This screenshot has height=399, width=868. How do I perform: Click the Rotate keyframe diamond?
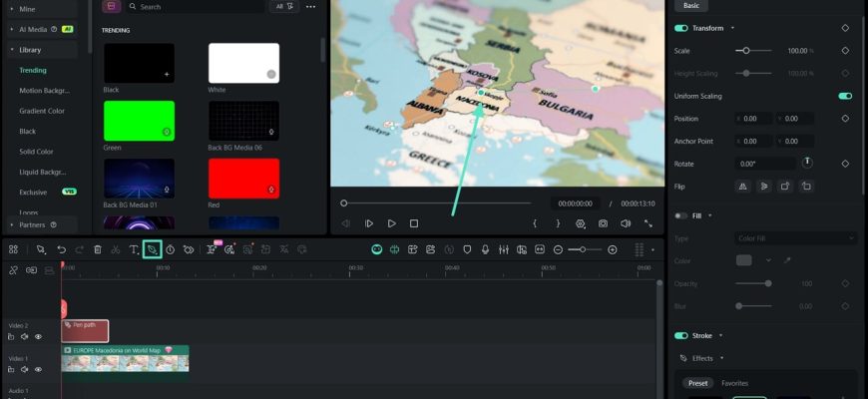point(845,164)
